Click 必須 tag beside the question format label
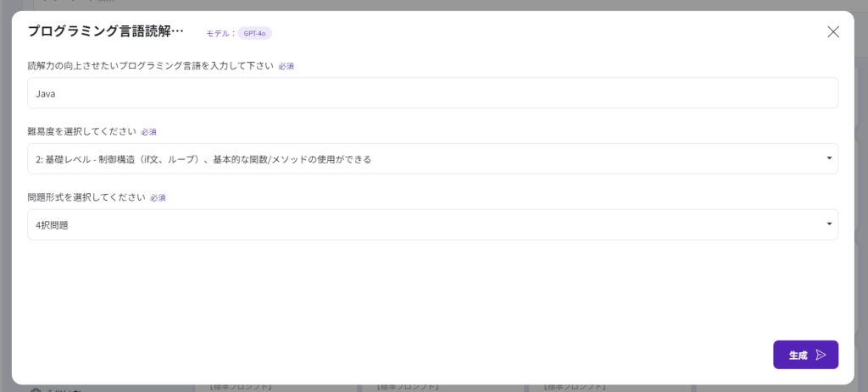The image size is (868, 392). pyautogui.click(x=159, y=198)
